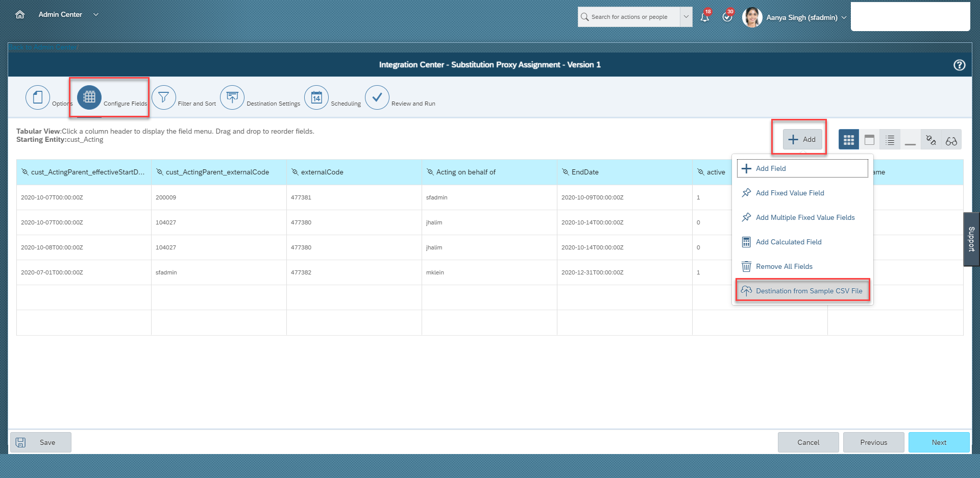Go to home via the house icon
Image resolution: width=980 pixels, height=478 pixels.
[x=20, y=15]
